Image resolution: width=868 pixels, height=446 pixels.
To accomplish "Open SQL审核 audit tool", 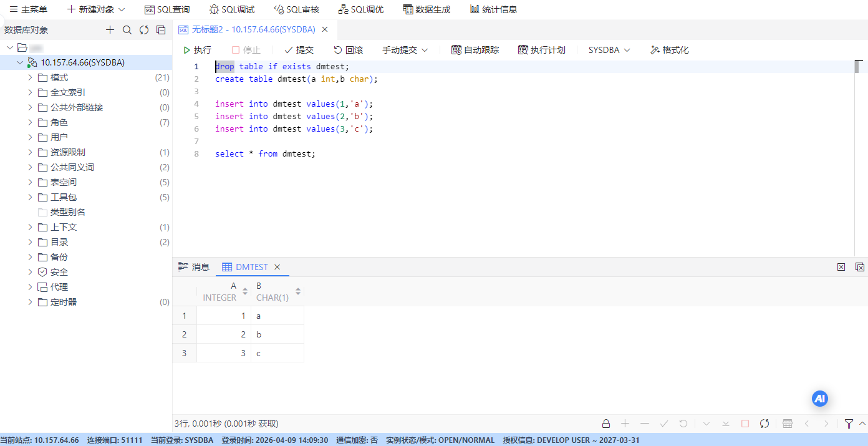I will pyautogui.click(x=297, y=9).
